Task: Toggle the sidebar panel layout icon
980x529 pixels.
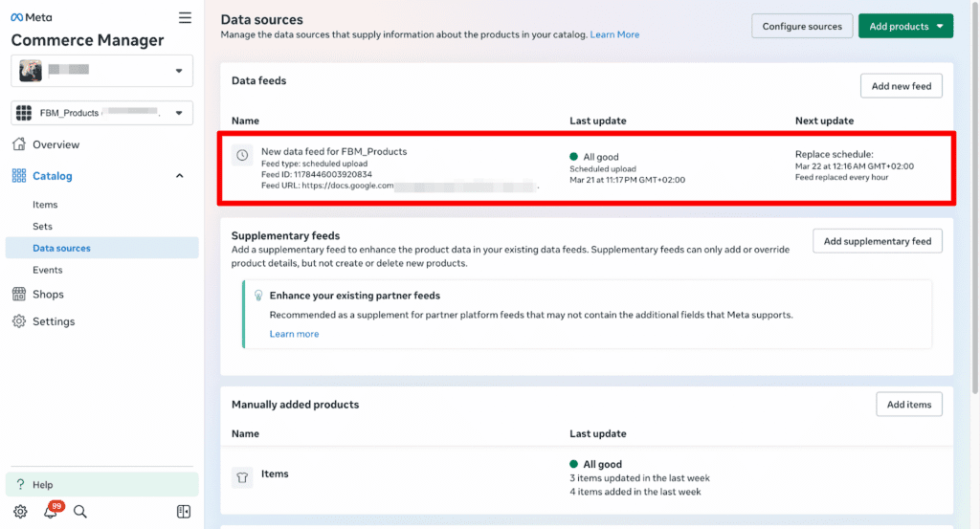Action: tap(184, 512)
